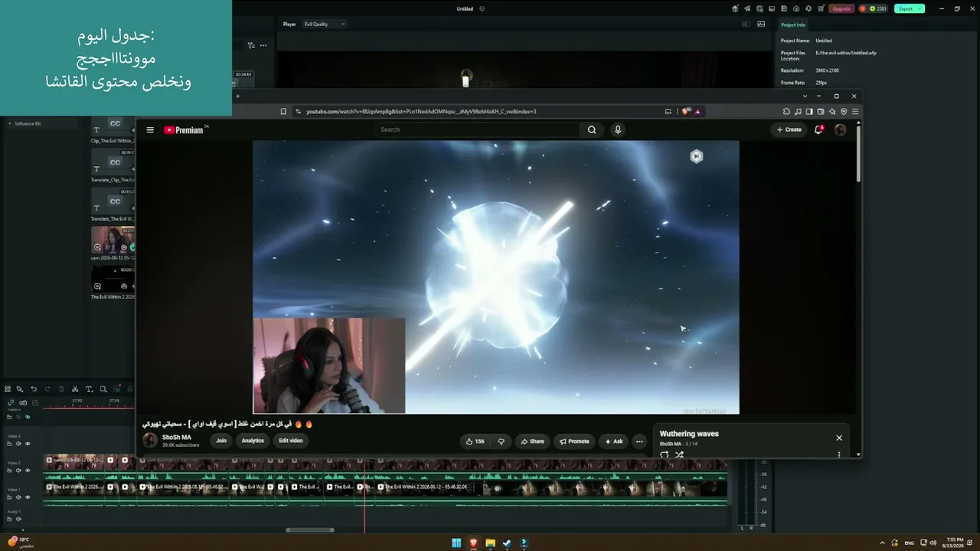Image resolution: width=980 pixels, height=551 pixels.
Task: Click the YouTube page vertical scrollbar
Action: click(858, 153)
